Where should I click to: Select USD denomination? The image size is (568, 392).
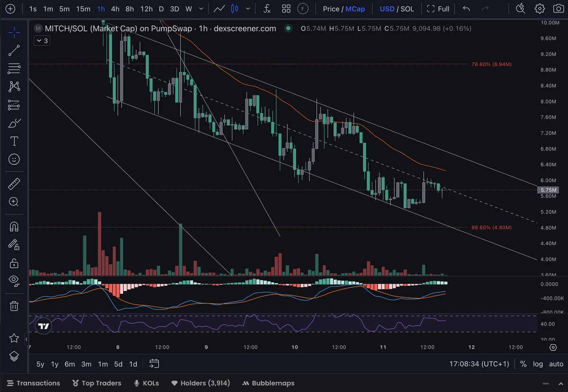click(387, 9)
